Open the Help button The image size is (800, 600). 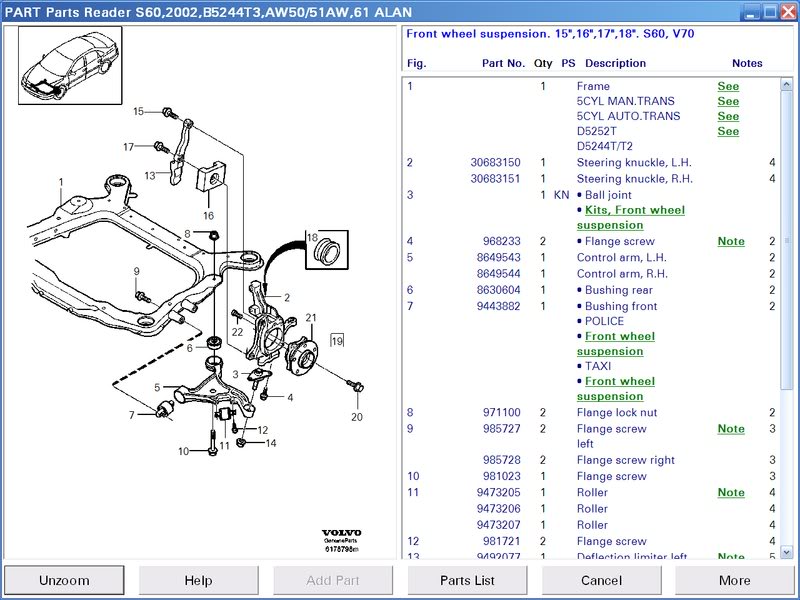point(198,580)
